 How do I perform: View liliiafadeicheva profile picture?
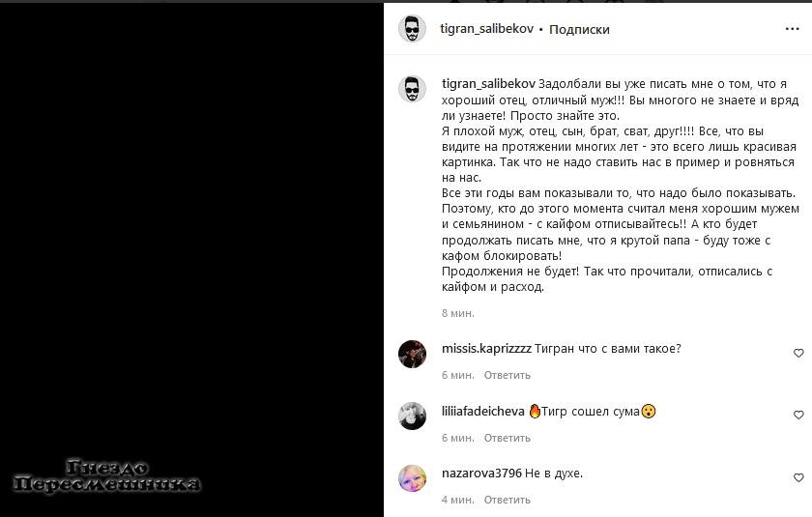412,416
